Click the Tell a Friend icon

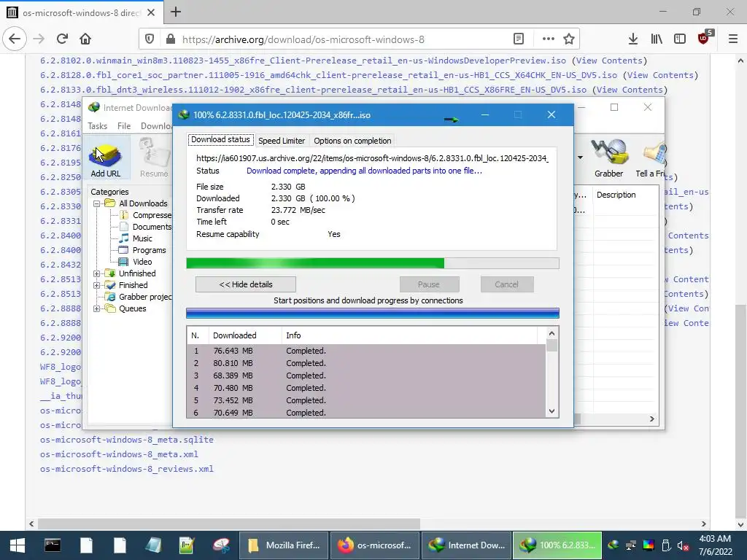point(650,158)
